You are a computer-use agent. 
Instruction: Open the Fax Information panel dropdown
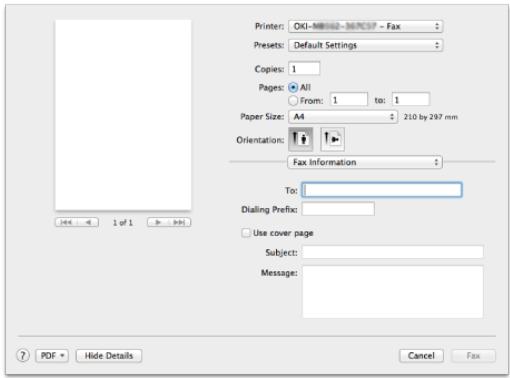click(x=365, y=162)
